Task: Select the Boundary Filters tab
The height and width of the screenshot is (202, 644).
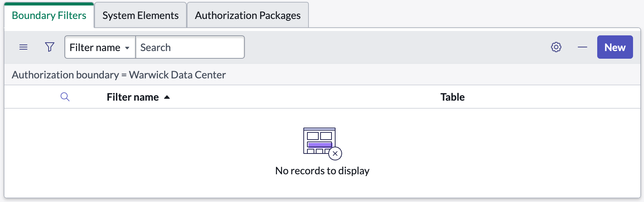Action: click(49, 15)
